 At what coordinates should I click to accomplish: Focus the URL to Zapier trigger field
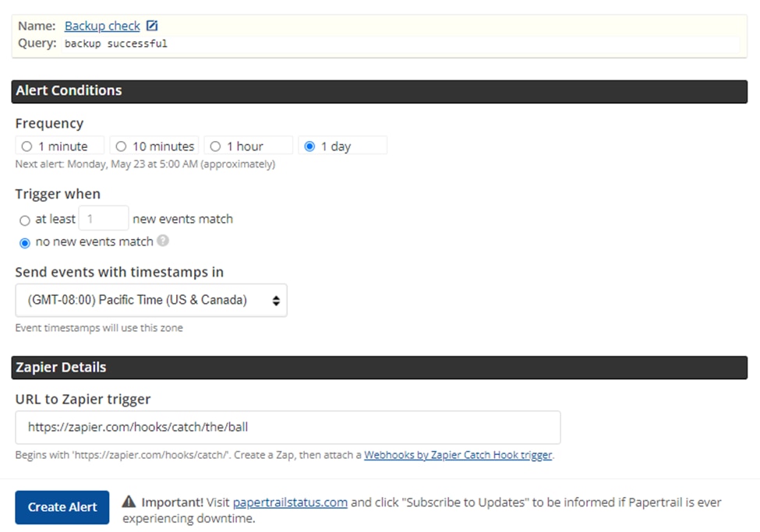click(x=288, y=428)
